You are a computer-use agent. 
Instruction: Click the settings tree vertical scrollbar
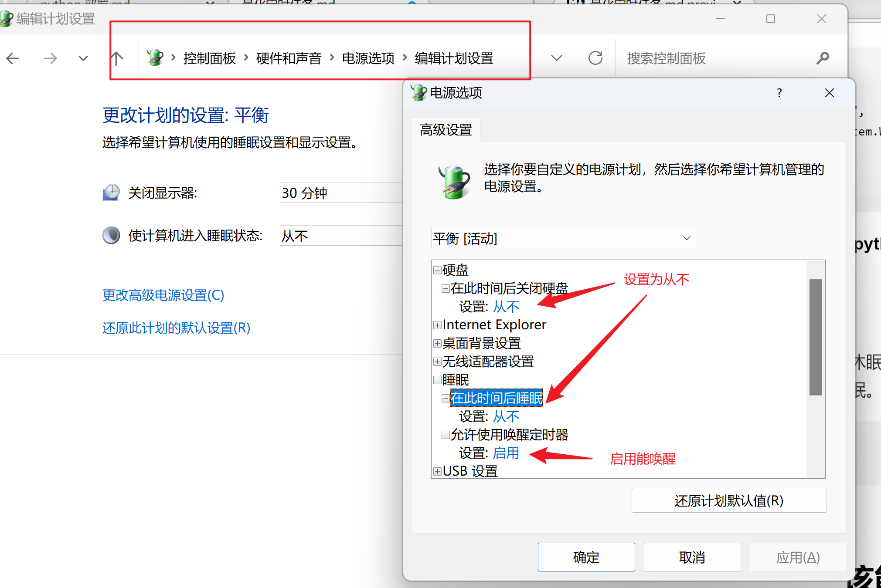coord(815,336)
